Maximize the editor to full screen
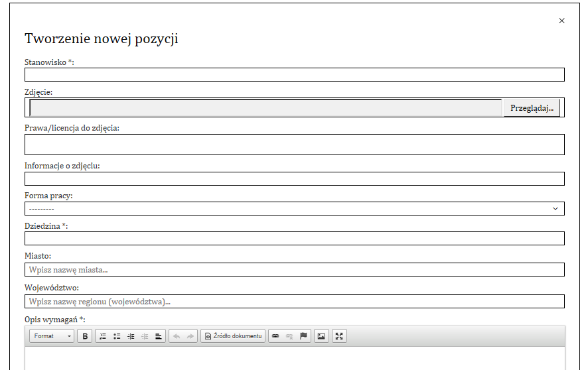588x370 pixels. [x=339, y=336]
